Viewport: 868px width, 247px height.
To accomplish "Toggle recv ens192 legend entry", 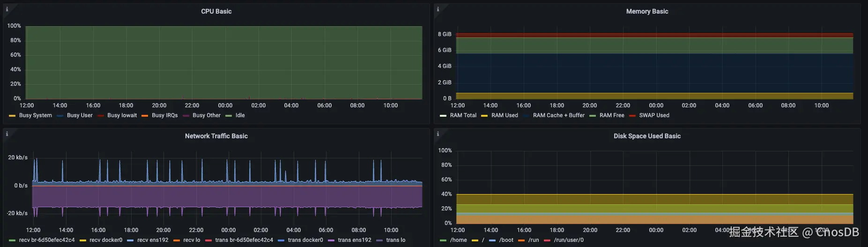I will 153,240.
